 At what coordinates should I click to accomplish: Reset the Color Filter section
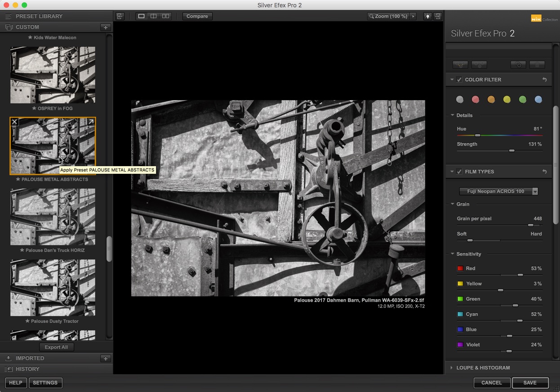coord(544,79)
